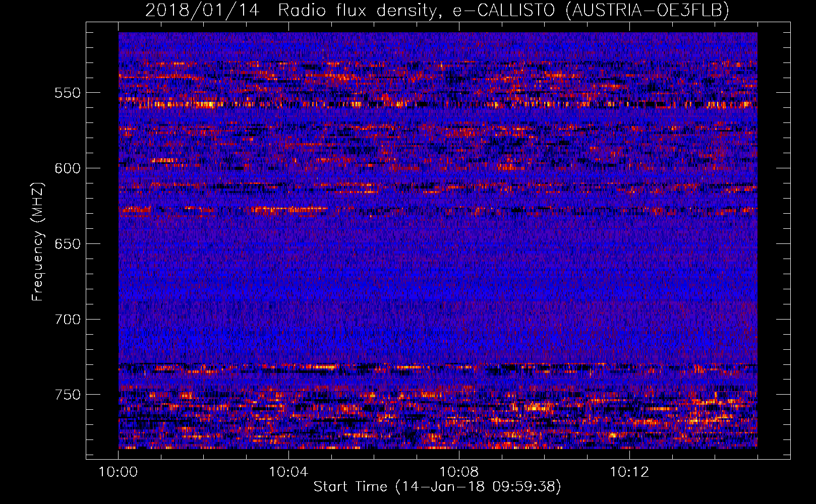Screen dimensions: 816x504
Task: Click the date "2018/01/14" in the title
Action: pyautogui.click(x=202, y=10)
